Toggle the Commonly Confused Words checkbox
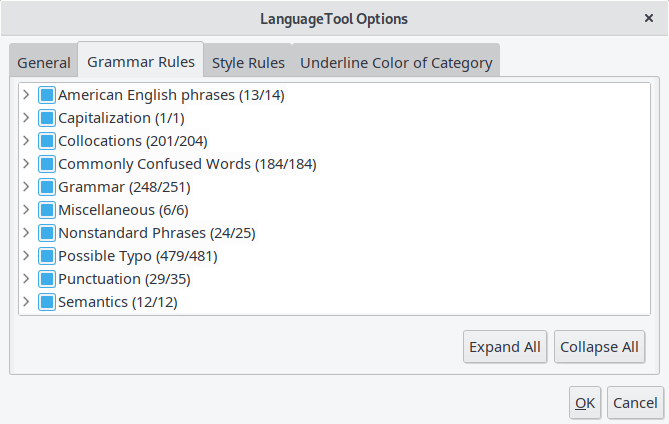 coord(47,164)
